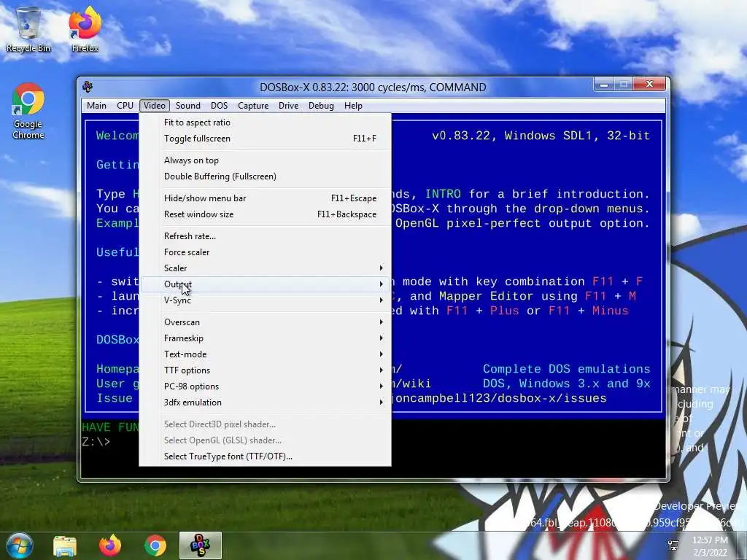Toggle Double Buffering (Fullscreen)
Image resolution: width=747 pixels, height=560 pixels.
point(265,176)
